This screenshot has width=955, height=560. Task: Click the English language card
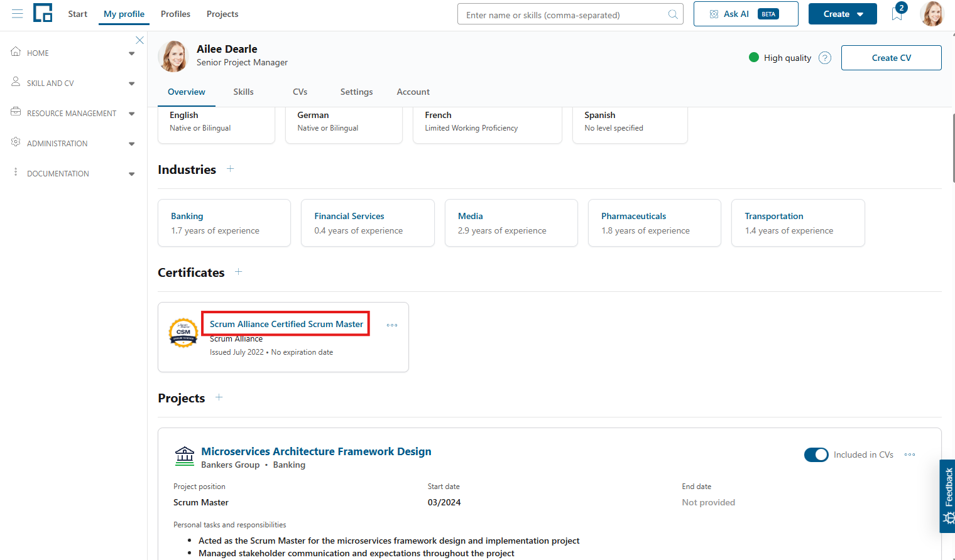[216, 125]
